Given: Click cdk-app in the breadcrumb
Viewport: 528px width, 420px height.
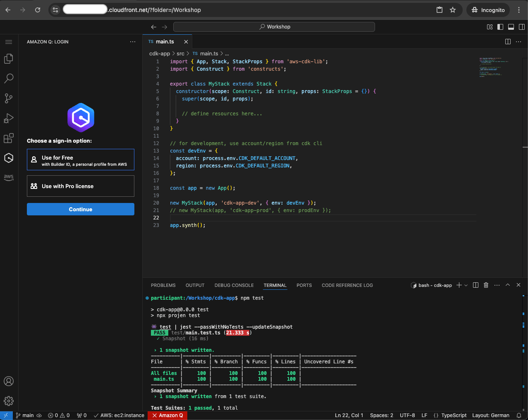Looking at the screenshot, I should point(160,54).
